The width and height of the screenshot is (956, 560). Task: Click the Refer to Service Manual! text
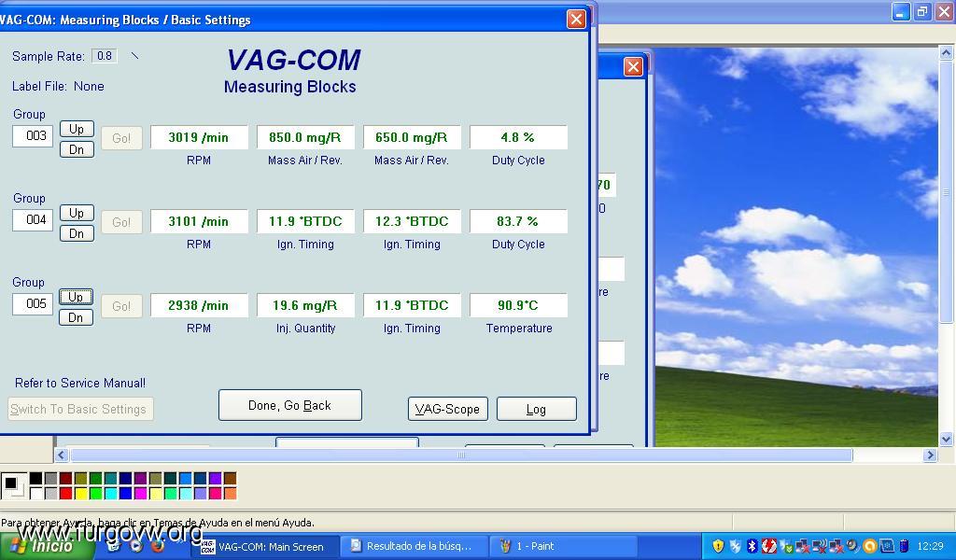(x=80, y=384)
